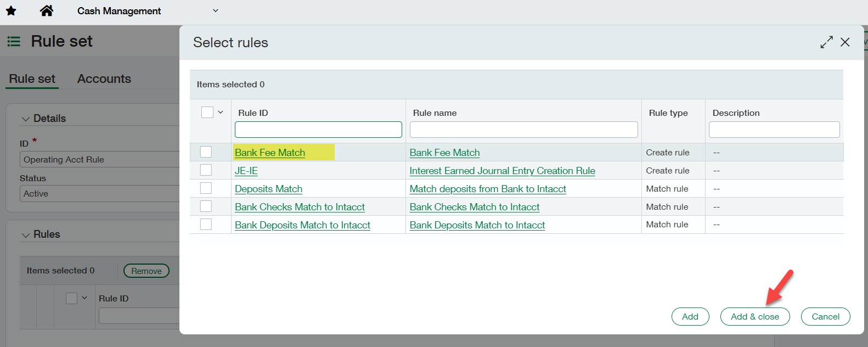The height and width of the screenshot is (347, 868).
Task: Open the Bank Checks Match to Intacct link
Action: 300,207
